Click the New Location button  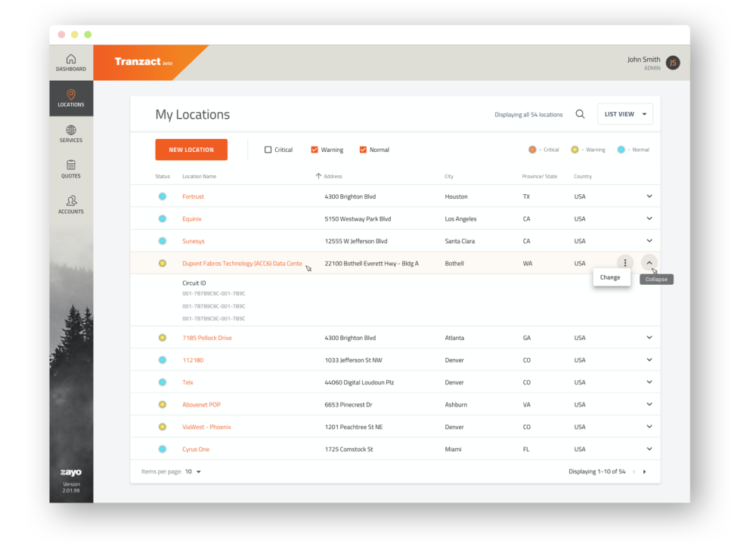click(x=191, y=150)
